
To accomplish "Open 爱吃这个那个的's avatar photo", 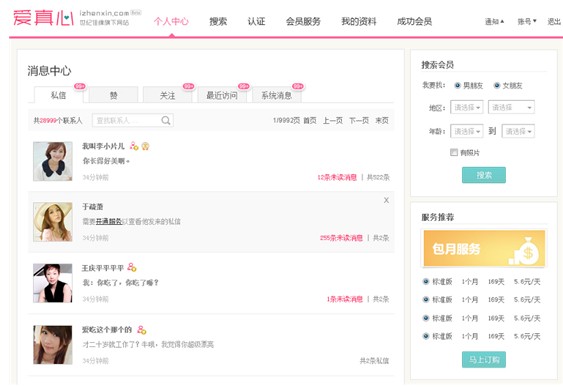I will (53, 345).
